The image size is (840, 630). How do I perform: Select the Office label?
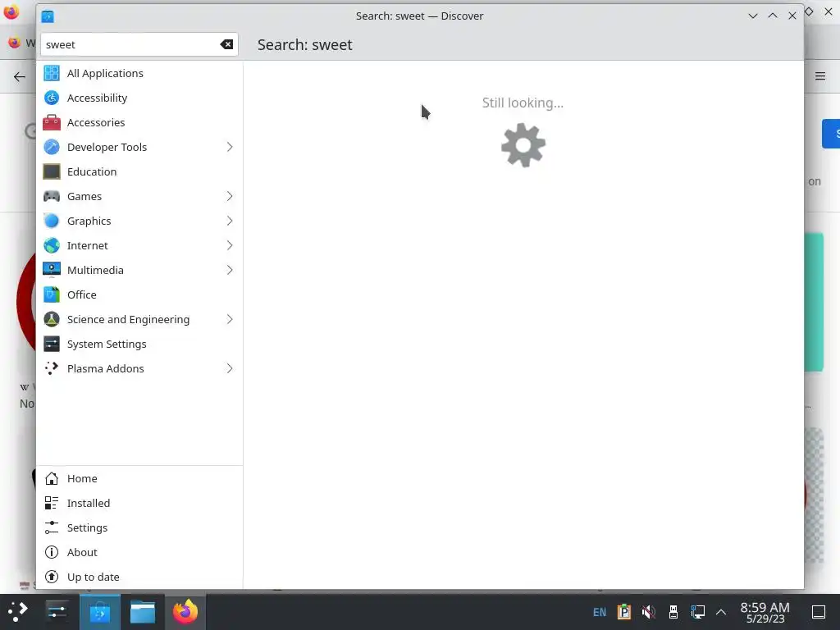(x=81, y=295)
